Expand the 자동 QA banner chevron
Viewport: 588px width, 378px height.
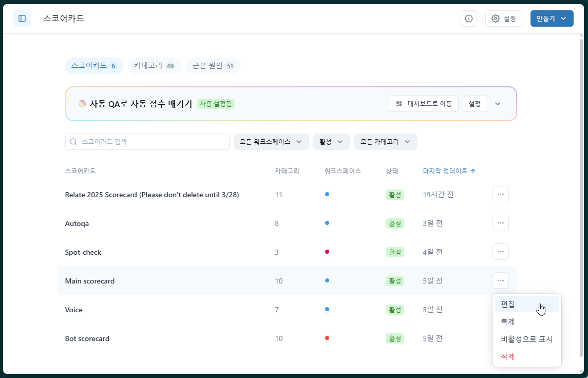tap(498, 104)
